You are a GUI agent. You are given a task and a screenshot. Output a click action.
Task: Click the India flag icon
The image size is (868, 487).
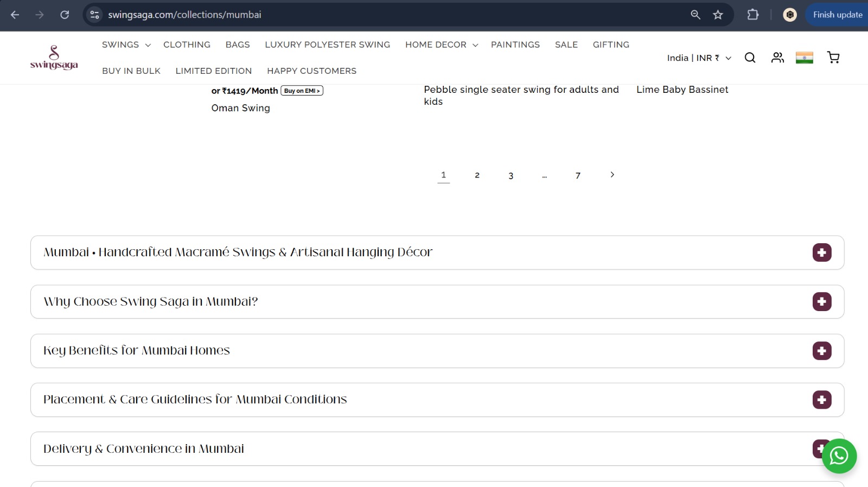[805, 58]
